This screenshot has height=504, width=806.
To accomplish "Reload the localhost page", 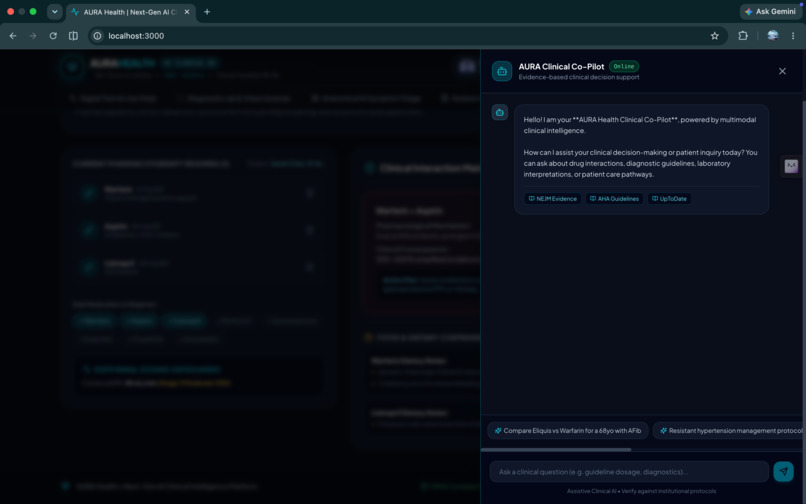I will point(53,36).
